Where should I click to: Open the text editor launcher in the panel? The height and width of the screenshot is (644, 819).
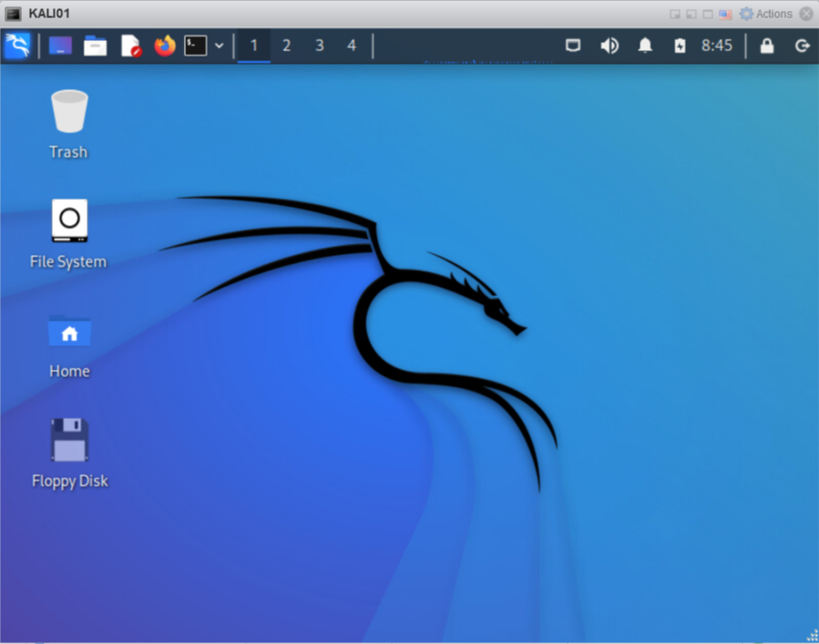point(130,46)
